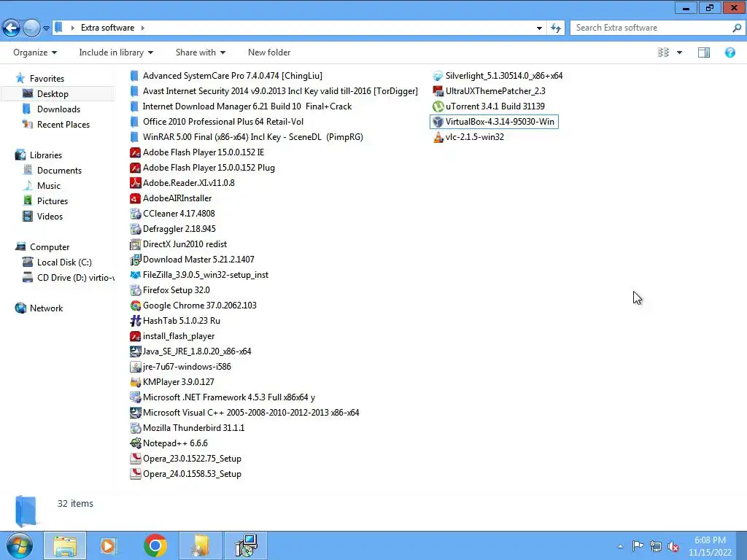The image size is (747, 560).
Task: Open Videos library
Action: click(x=50, y=216)
